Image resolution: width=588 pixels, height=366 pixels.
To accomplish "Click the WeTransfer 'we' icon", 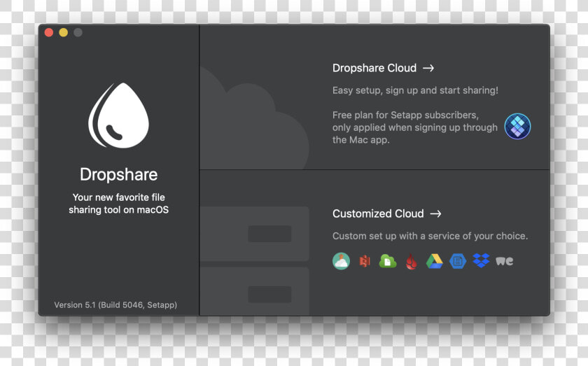I will [505, 261].
